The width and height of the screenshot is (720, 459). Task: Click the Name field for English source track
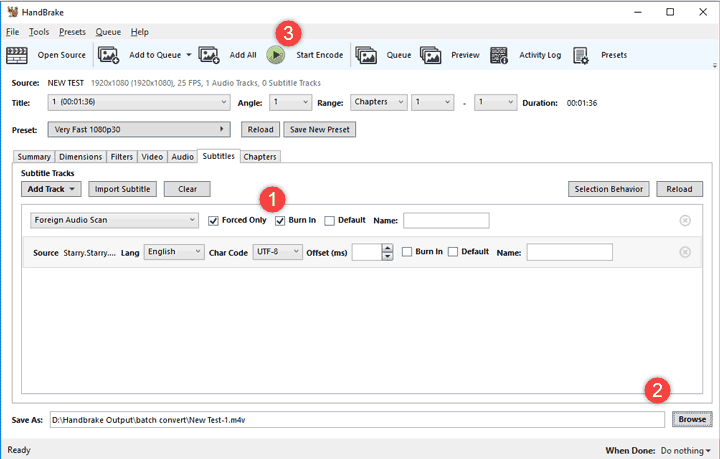point(569,252)
